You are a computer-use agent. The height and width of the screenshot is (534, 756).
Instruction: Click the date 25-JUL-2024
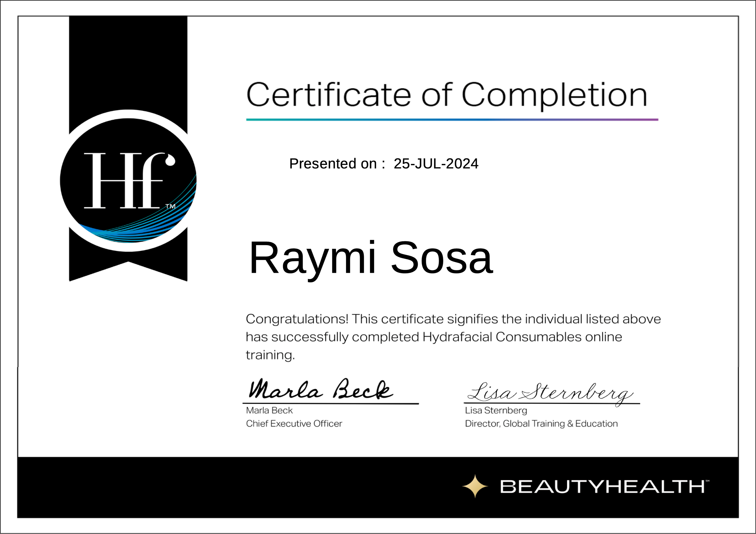click(x=436, y=164)
